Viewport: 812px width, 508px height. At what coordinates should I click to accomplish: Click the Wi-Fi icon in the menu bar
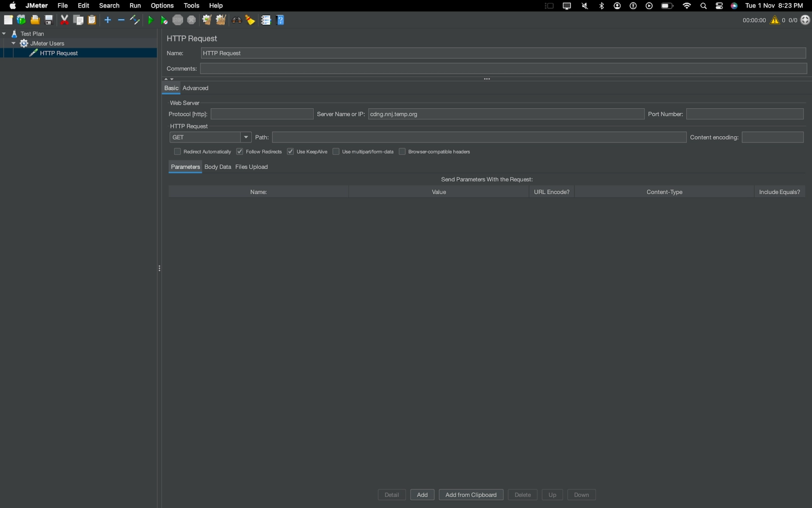tap(687, 6)
